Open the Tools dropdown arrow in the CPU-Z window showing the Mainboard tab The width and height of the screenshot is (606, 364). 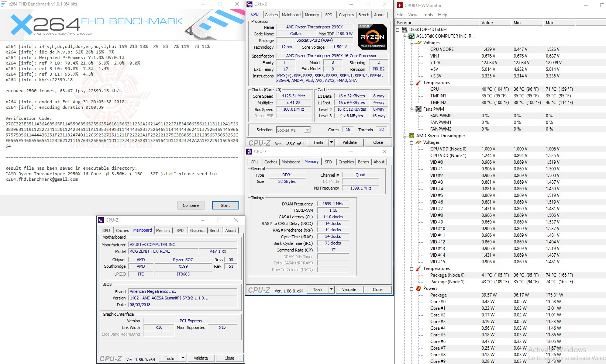tap(183, 358)
